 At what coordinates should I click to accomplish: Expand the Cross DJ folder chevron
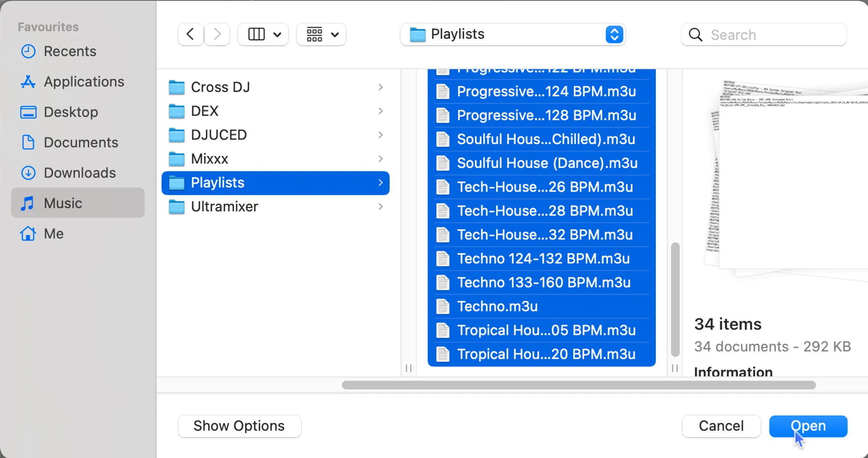[x=380, y=87]
